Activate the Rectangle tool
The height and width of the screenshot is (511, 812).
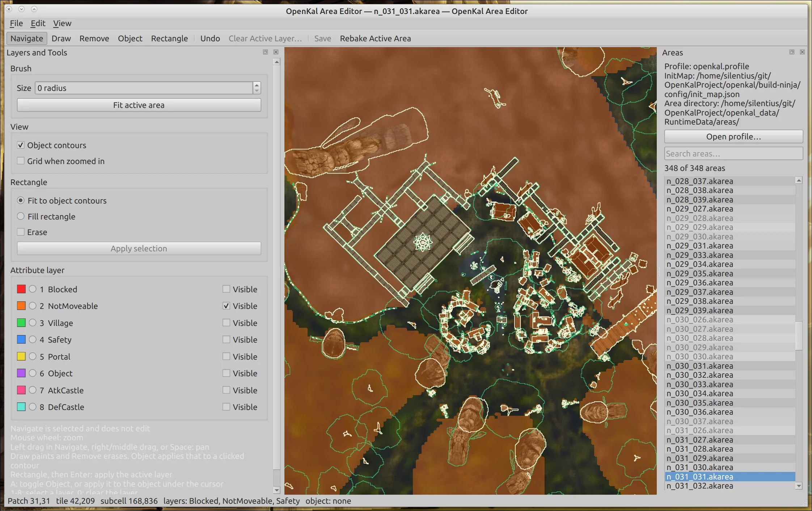(169, 38)
